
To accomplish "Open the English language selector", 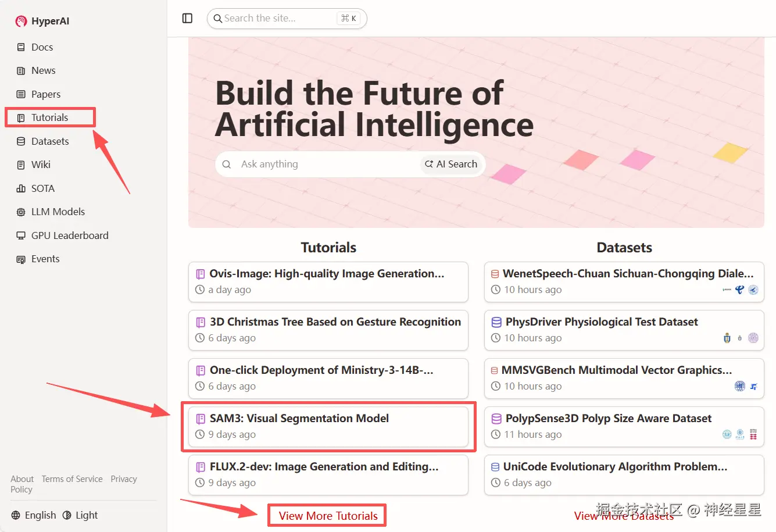I will pyautogui.click(x=34, y=515).
